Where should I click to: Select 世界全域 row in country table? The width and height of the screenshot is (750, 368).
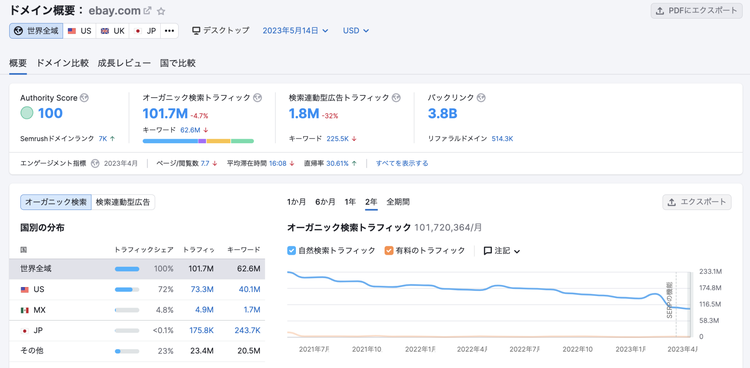point(137,269)
